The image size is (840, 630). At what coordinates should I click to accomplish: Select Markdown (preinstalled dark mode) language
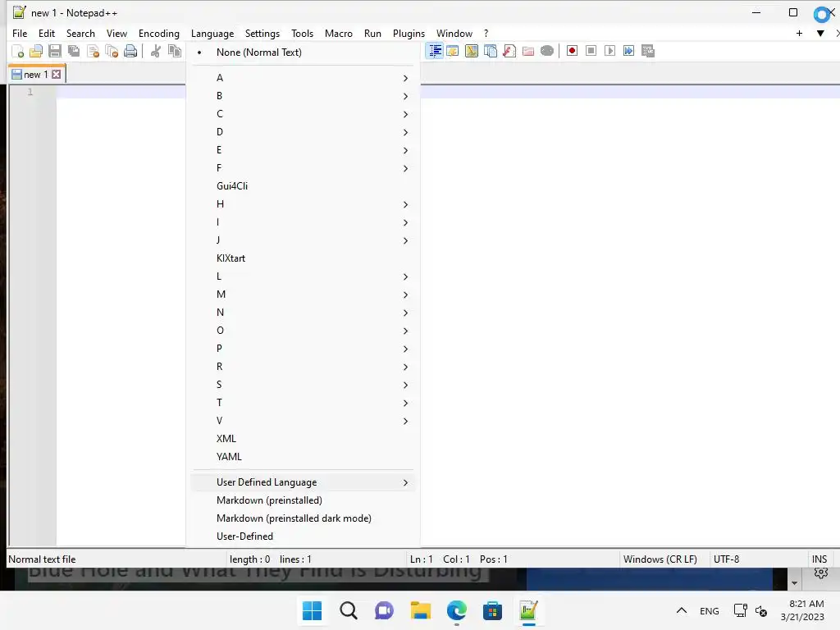(303, 518)
